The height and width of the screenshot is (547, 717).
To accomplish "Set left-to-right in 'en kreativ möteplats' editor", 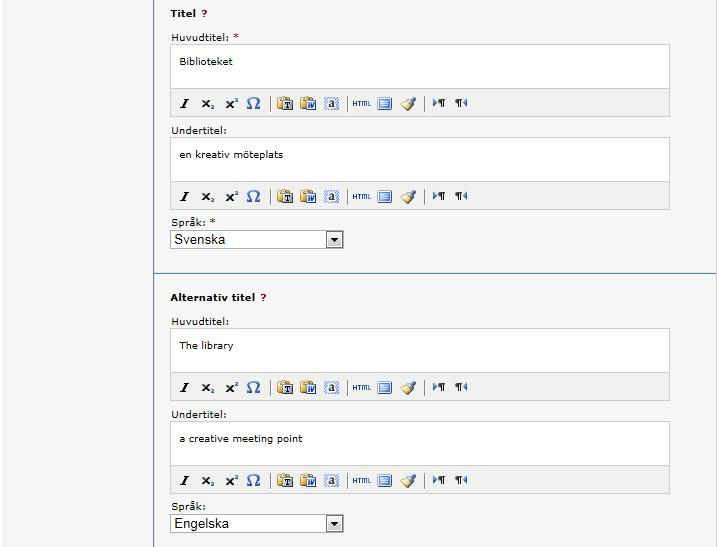I will (x=439, y=196).
